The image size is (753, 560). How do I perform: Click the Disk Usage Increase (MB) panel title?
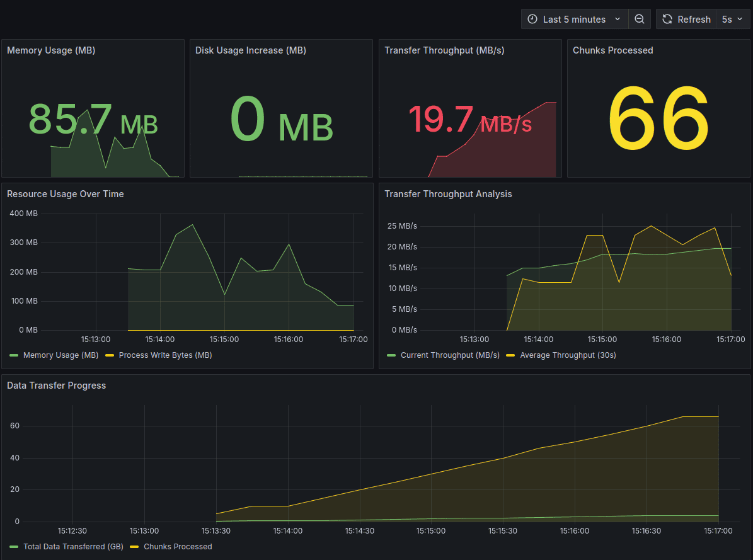[x=251, y=50]
